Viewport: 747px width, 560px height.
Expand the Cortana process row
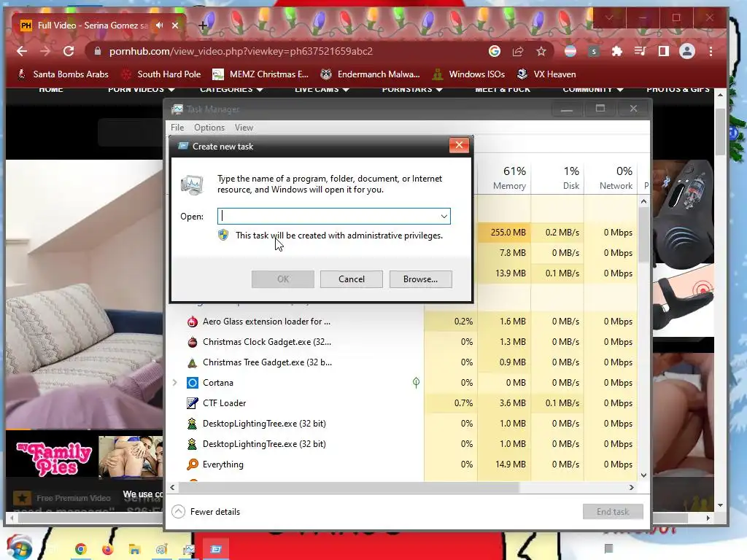(174, 383)
